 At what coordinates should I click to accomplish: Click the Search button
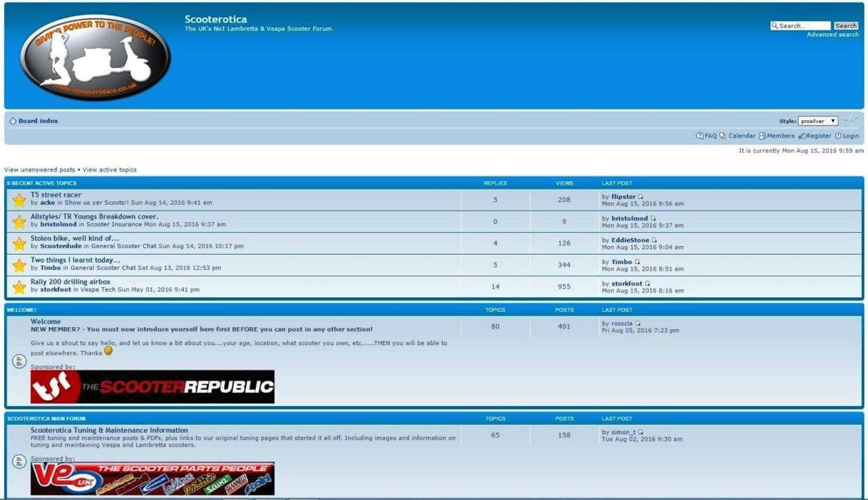[846, 26]
